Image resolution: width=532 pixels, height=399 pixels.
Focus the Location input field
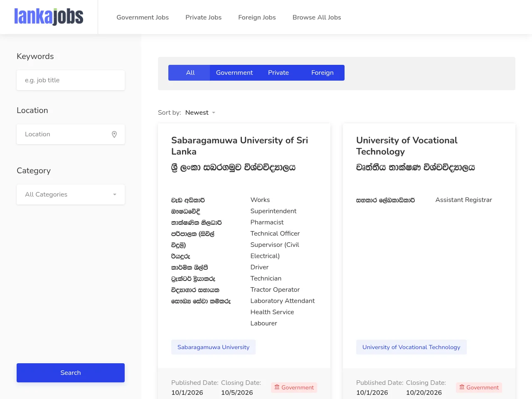71,134
